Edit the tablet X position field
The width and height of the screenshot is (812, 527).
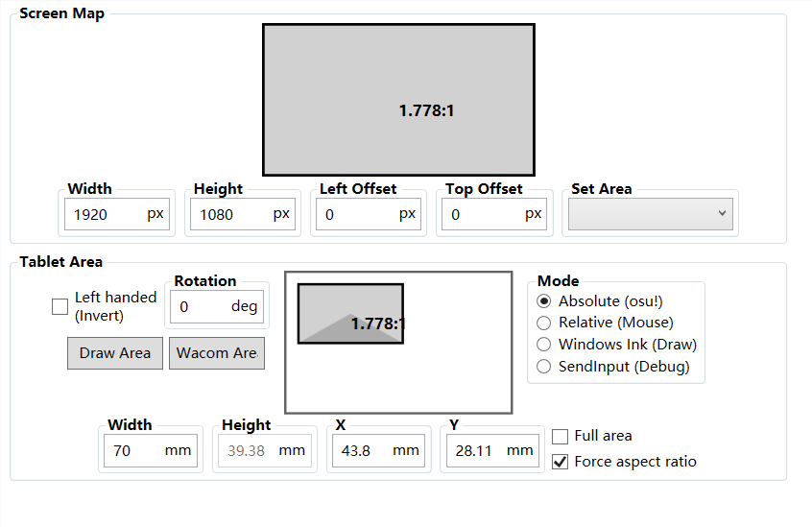pyautogui.click(x=378, y=450)
